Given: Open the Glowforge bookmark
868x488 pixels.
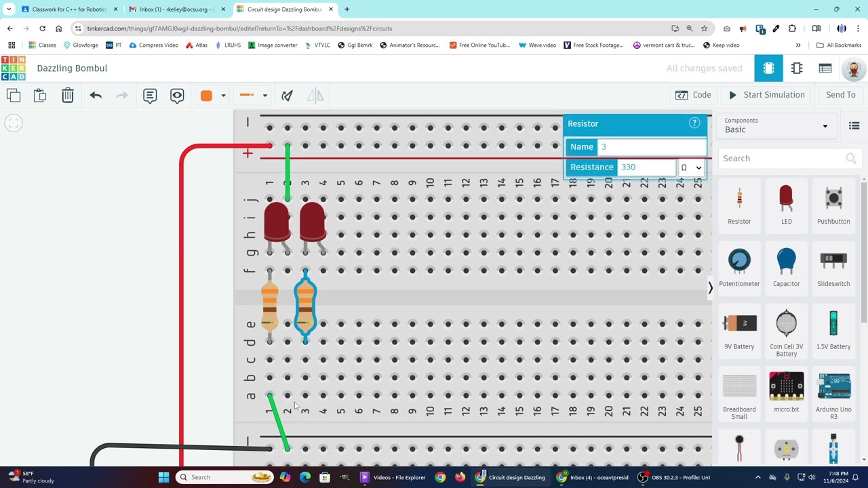Looking at the screenshot, I should 81,45.
